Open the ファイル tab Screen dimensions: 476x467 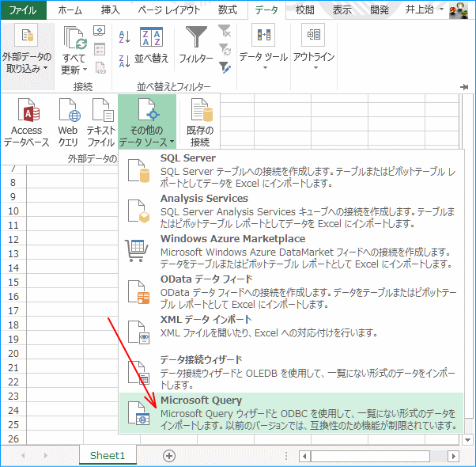point(24,10)
